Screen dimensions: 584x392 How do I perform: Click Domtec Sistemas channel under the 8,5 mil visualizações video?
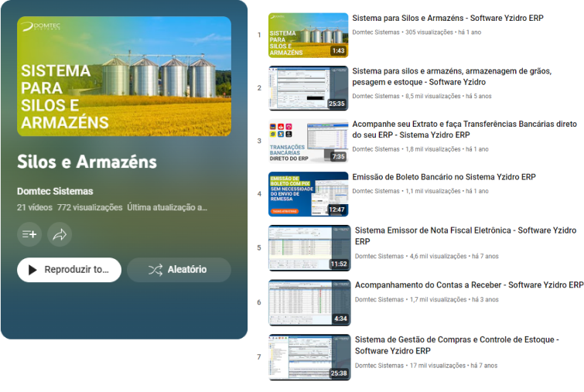[376, 96]
